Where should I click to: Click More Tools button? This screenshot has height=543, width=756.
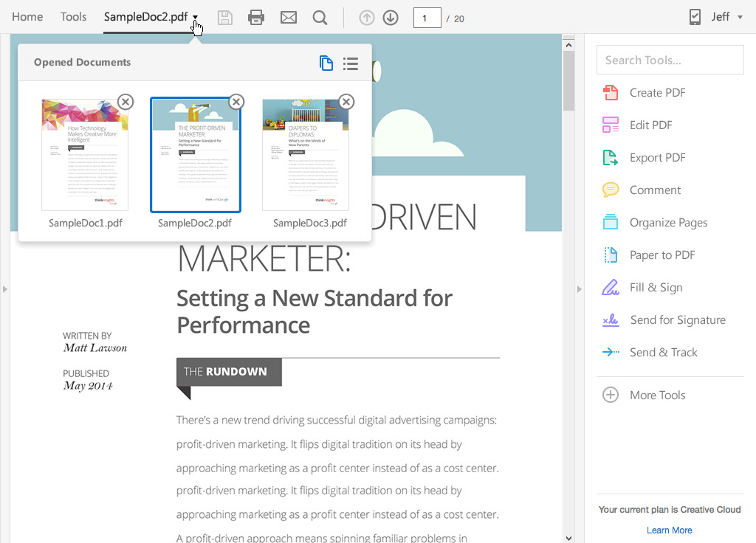656,395
